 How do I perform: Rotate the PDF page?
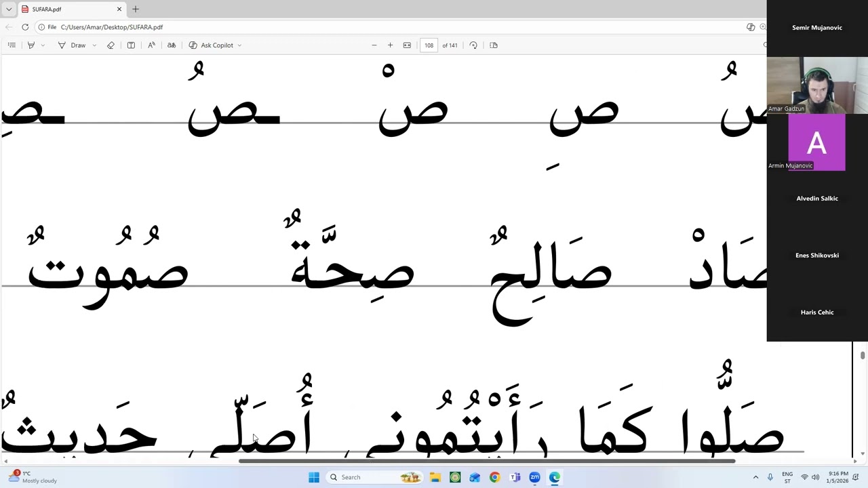[473, 45]
